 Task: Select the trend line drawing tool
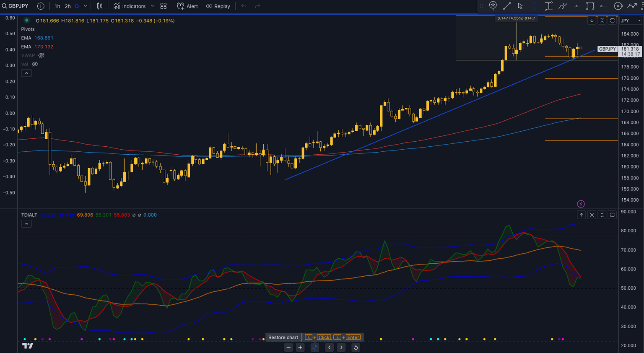pos(506,6)
